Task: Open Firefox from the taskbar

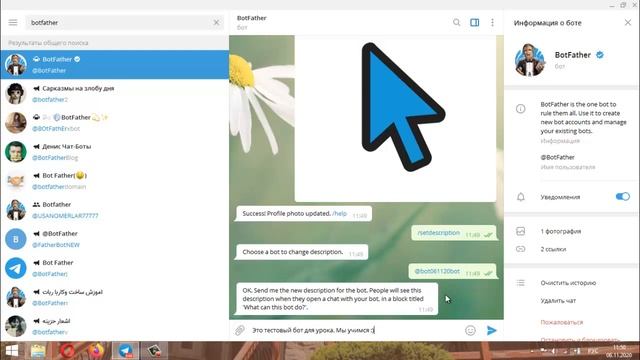Action: 96,351
